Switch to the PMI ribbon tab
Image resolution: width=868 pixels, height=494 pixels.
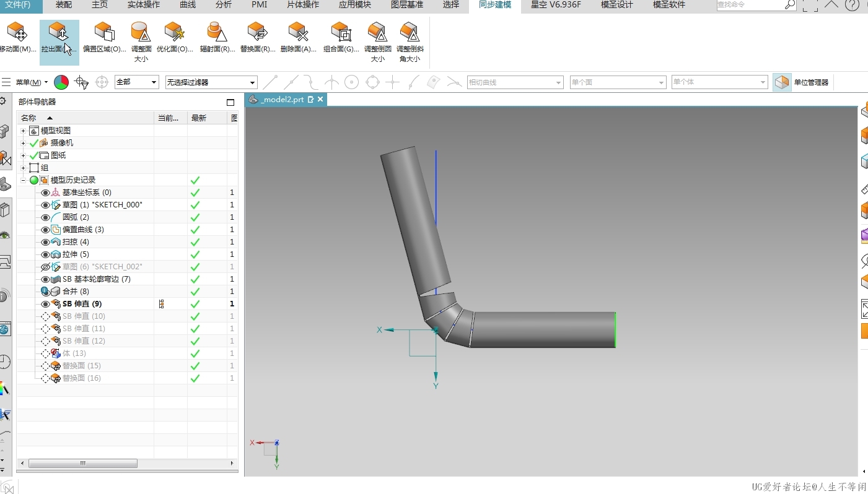coord(260,5)
